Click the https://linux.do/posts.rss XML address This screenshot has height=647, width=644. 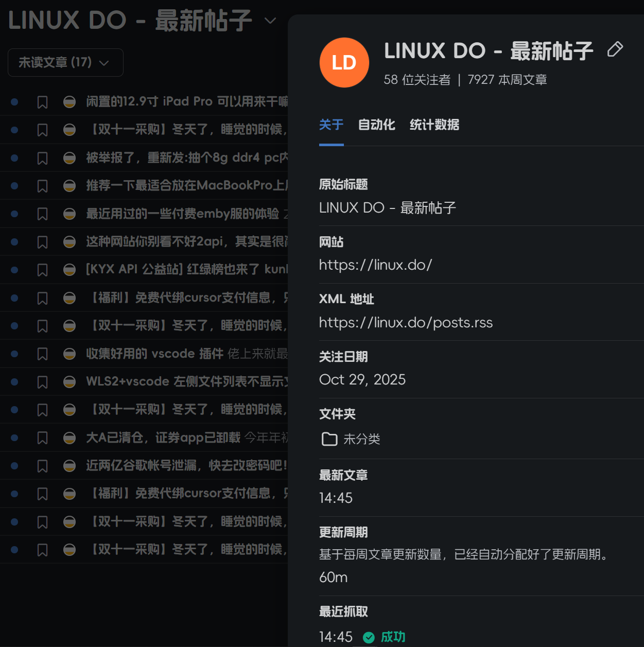tap(406, 323)
